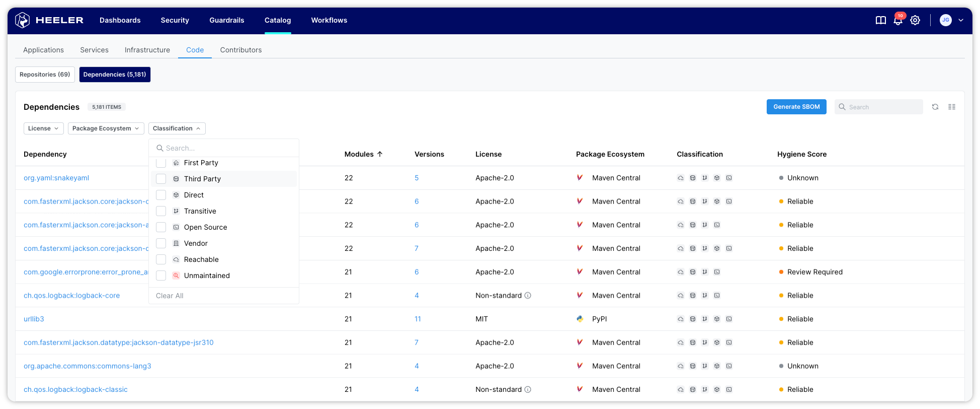Screen dimensions: 980x409
Task: Tick the Unmaintained checkbox
Action: [161, 276]
